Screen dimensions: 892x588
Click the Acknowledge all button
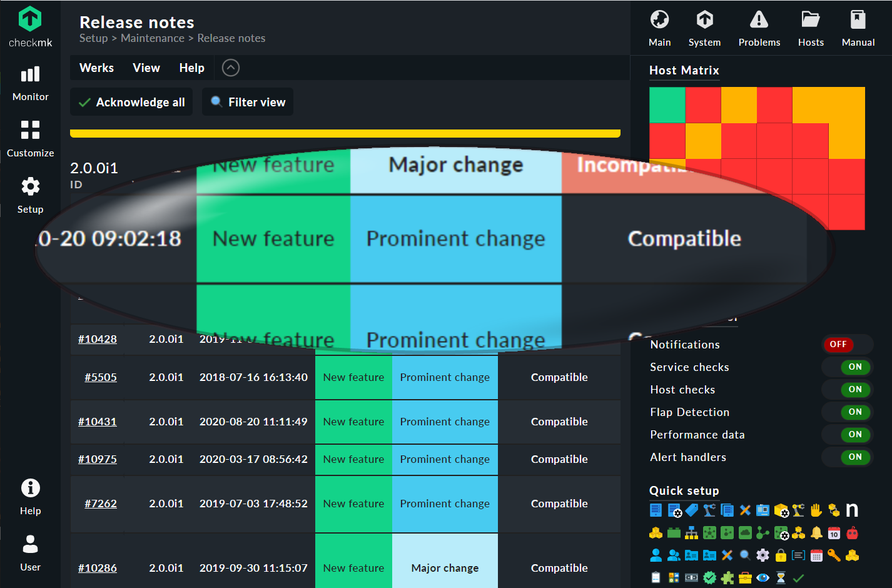(131, 101)
